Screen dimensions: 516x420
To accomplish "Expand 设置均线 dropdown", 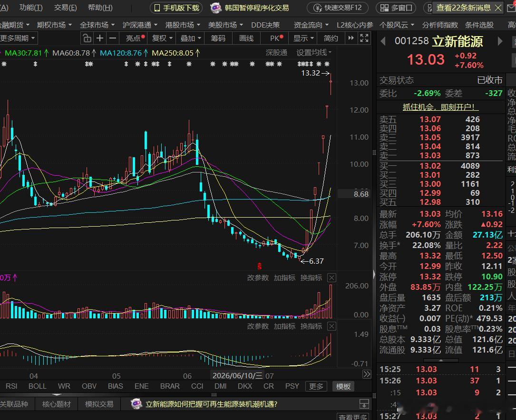I will [314, 53].
